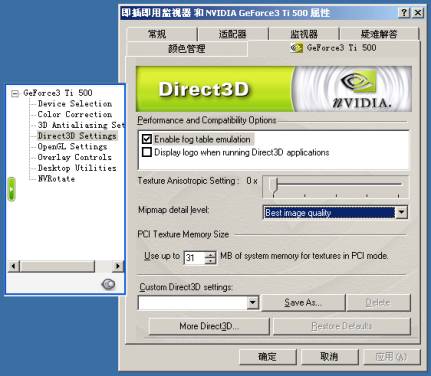Screen dimensions: 431x376
Task: Select NVRotate in the tree
Action: (56, 179)
